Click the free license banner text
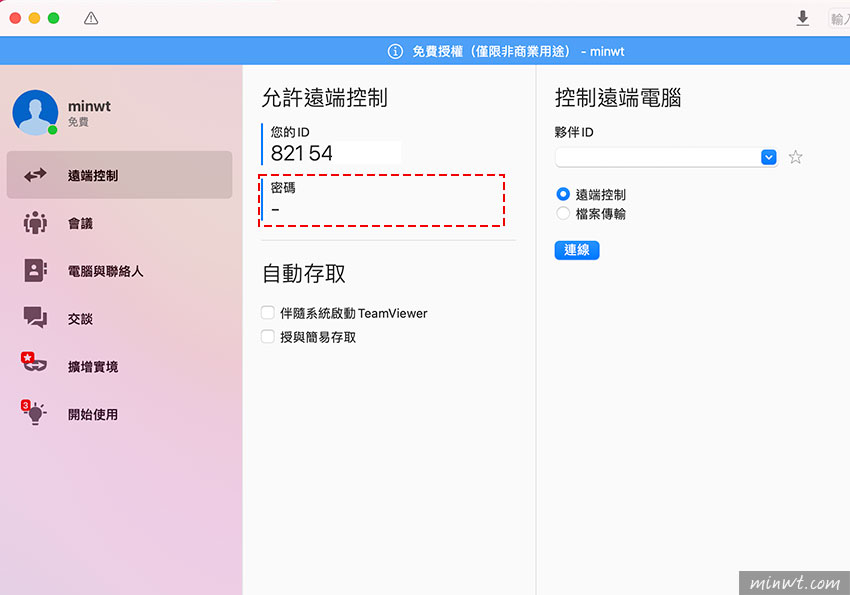 click(x=518, y=51)
